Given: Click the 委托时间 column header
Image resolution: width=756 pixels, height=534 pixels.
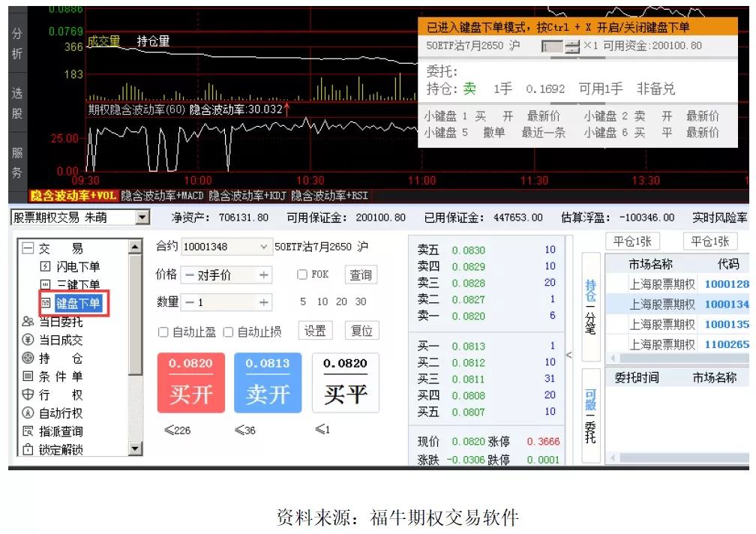Looking at the screenshot, I should coord(637,377).
